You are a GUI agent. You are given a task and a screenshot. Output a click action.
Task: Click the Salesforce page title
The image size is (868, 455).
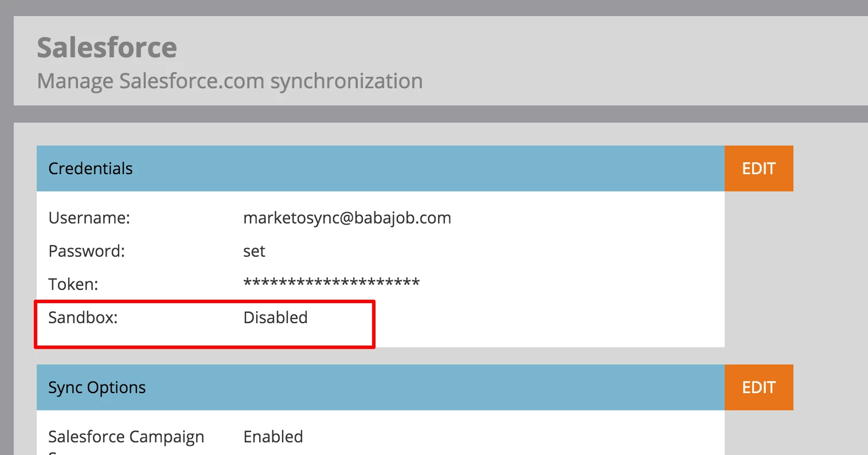(107, 47)
